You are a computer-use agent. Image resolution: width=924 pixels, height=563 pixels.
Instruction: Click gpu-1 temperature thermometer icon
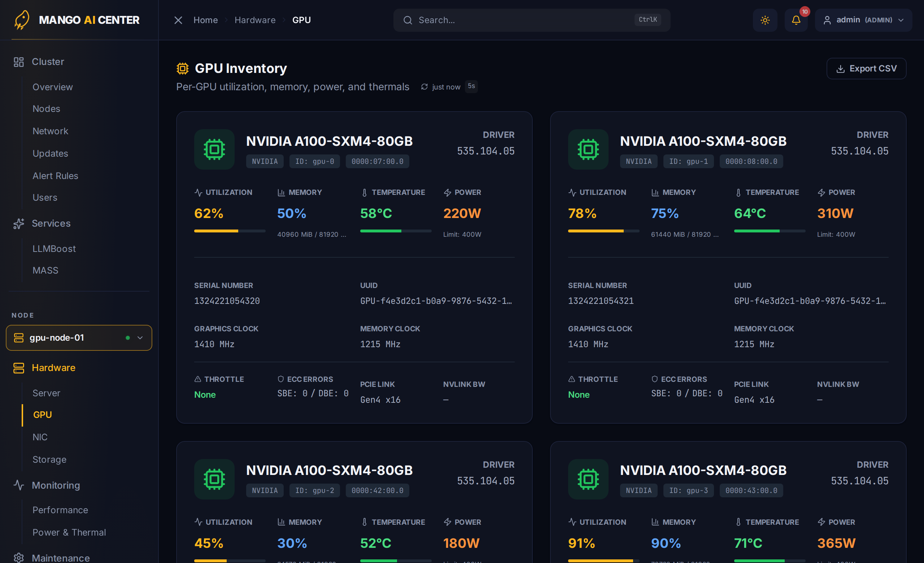(738, 193)
